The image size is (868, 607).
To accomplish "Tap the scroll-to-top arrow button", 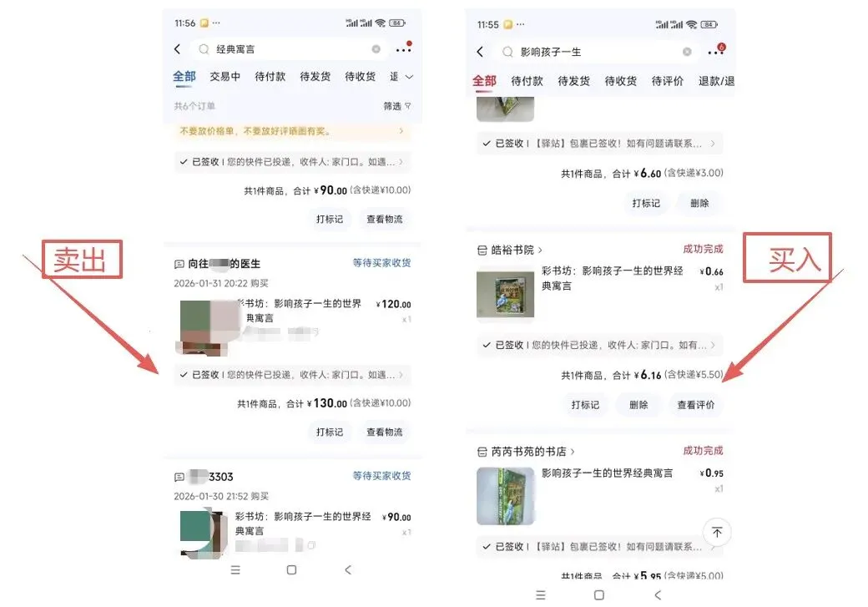I will [x=717, y=532].
